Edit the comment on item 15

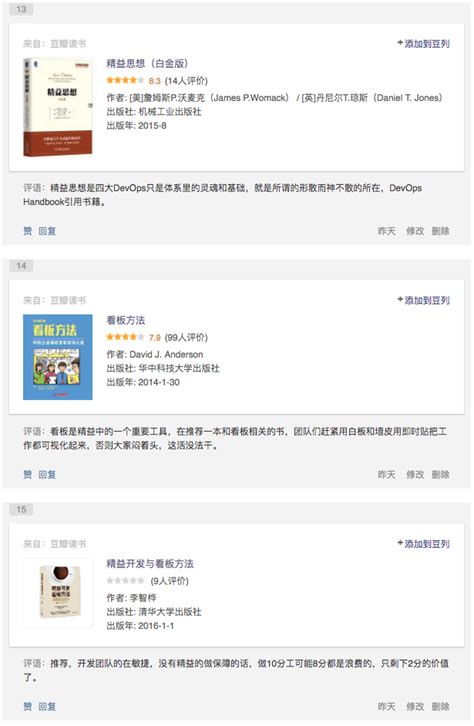[415, 707]
